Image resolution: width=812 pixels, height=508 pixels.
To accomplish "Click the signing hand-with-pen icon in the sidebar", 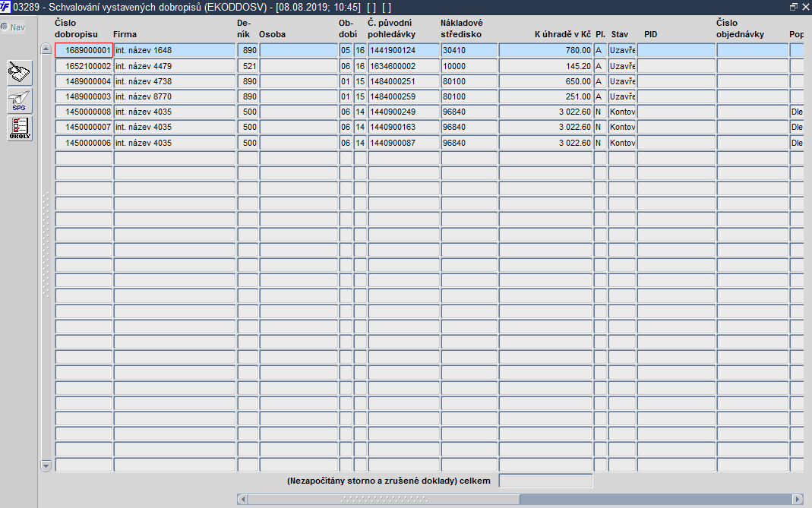I will coord(20,73).
